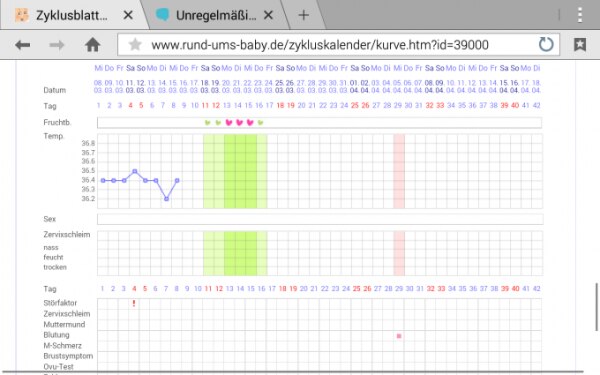Screen dimensions: 600x375
Task: Click the date 01.04 in the Datum row
Action: point(354,86)
